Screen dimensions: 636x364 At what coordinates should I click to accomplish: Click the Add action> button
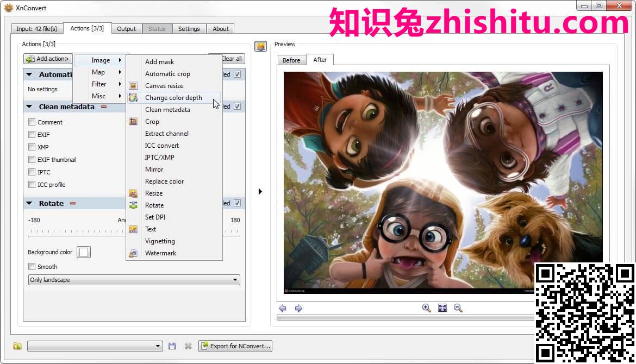click(x=48, y=59)
